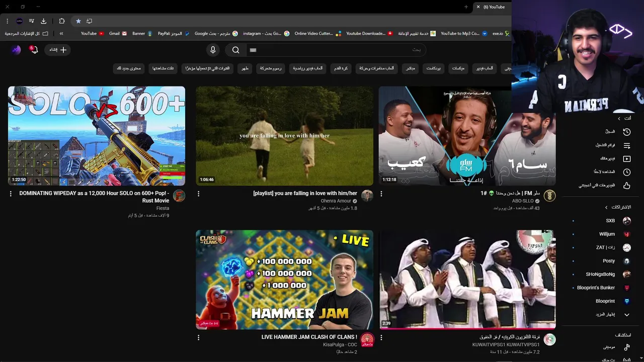Open the browser three-dot menu

[x=7, y=21]
